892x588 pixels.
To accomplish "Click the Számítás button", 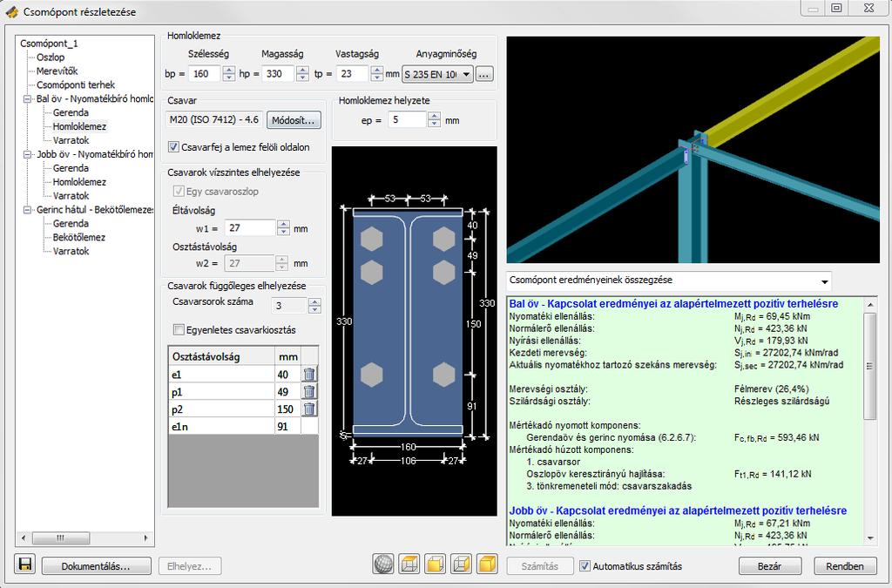I will point(539,566).
